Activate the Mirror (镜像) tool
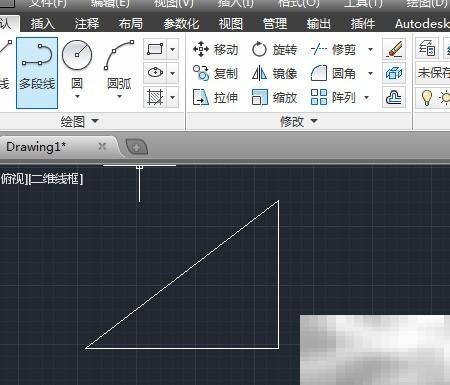Screen dimensions: 450x385 click(274, 73)
